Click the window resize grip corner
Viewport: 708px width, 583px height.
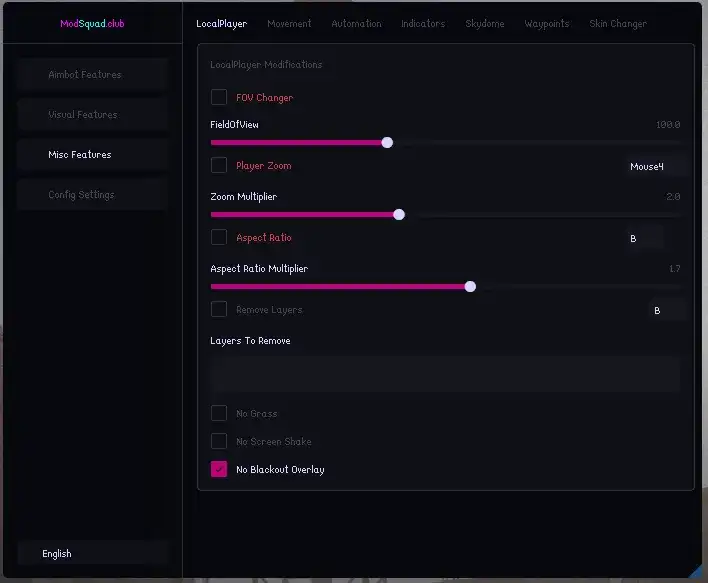(696, 571)
